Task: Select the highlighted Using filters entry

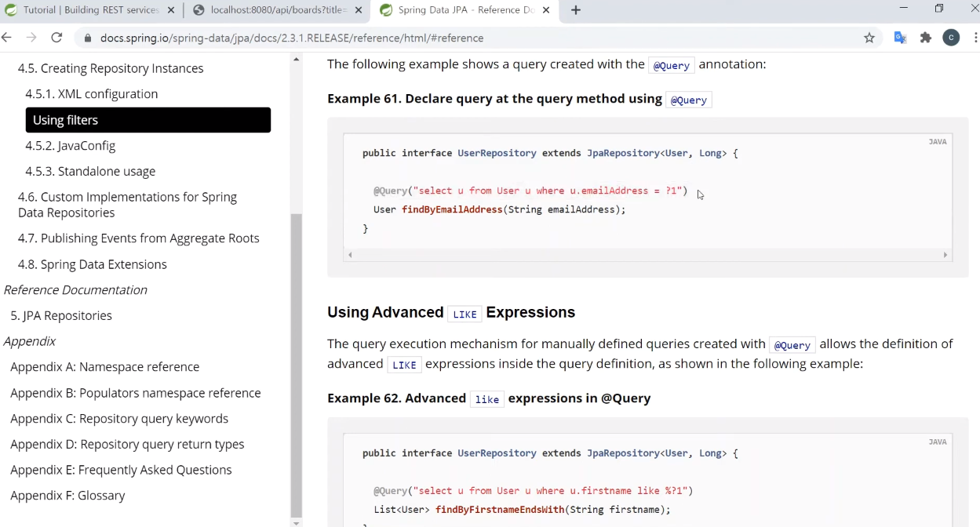Action: (x=148, y=120)
